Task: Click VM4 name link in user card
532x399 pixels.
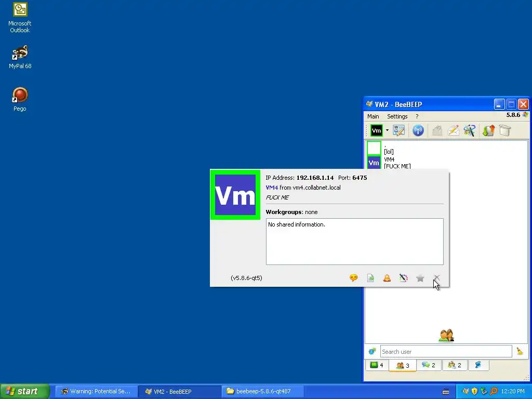Action: 272,187
